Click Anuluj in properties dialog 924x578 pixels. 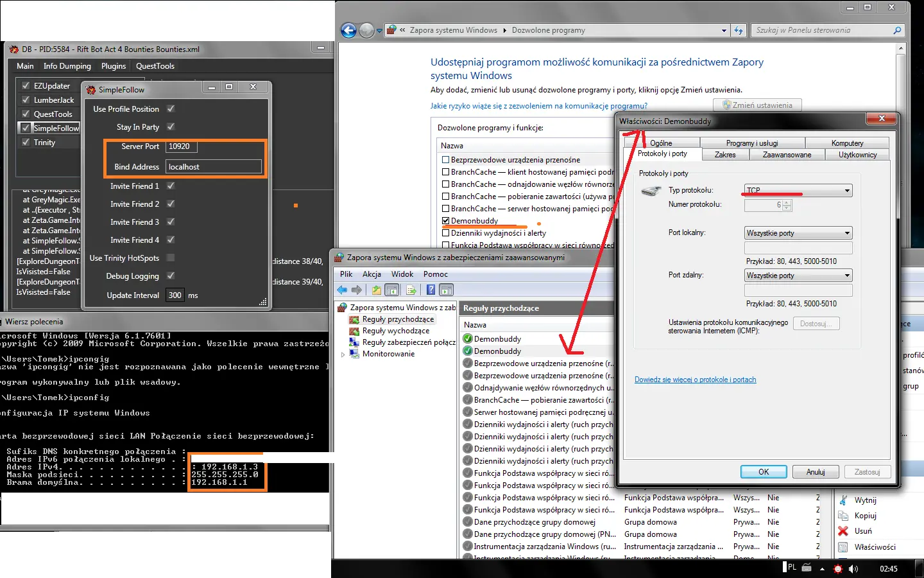click(x=816, y=472)
